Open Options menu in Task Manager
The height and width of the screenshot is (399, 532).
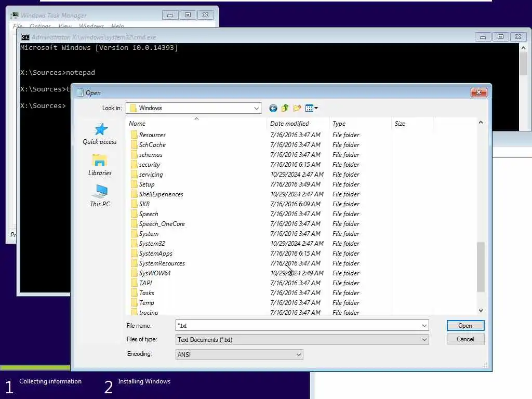click(40, 26)
